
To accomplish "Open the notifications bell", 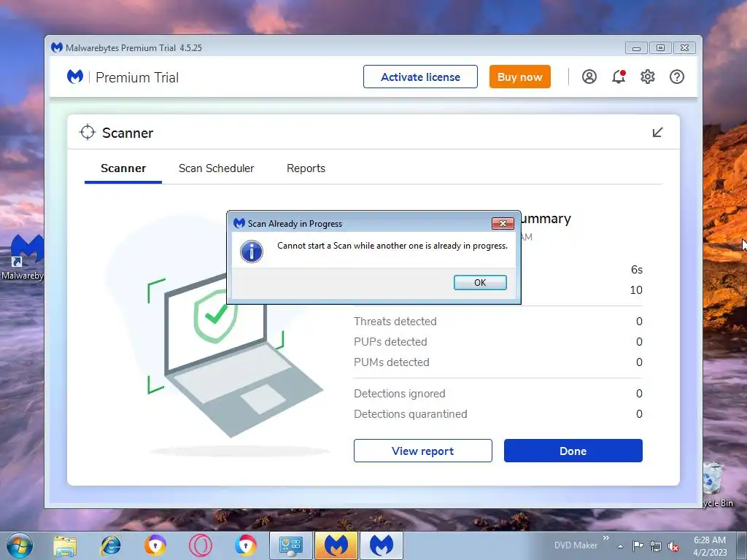I will tap(619, 77).
